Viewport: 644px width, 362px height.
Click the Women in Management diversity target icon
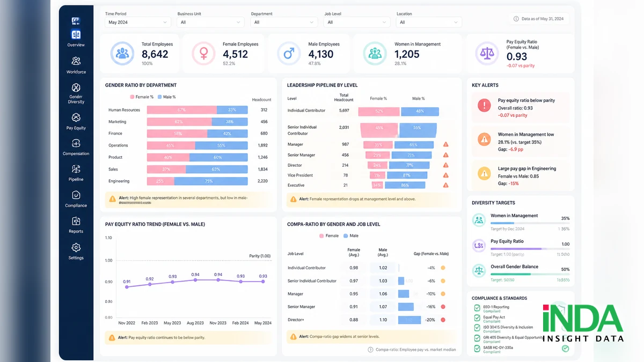coord(479,220)
